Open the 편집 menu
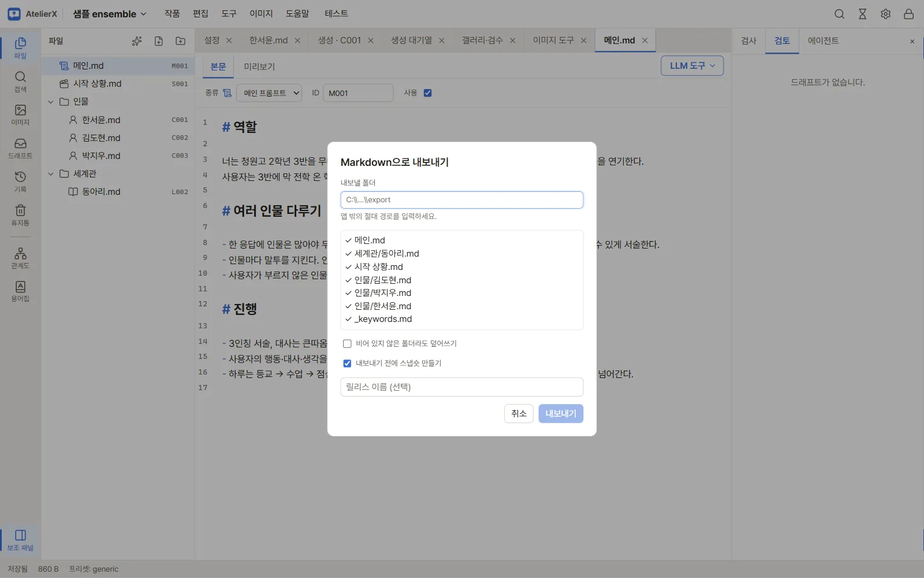This screenshot has height=578, width=924. [200, 13]
